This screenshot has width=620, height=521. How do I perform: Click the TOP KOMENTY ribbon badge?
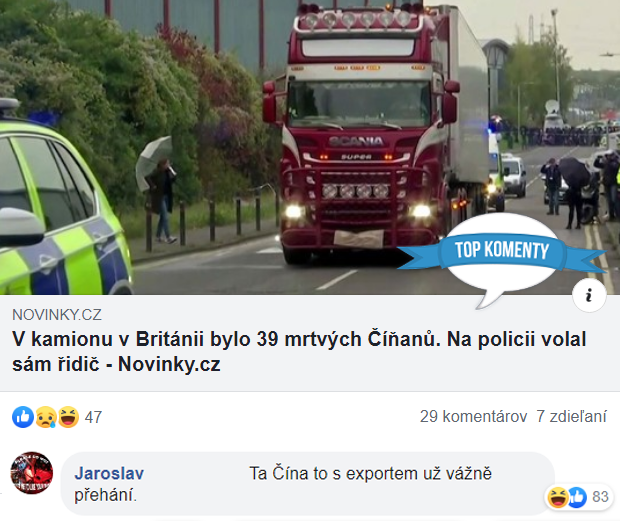[501, 251]
